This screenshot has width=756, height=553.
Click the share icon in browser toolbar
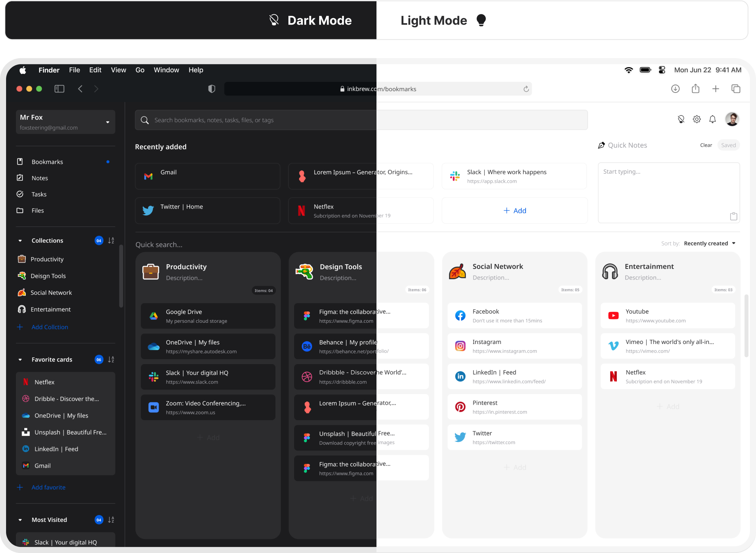click(695, 89)
